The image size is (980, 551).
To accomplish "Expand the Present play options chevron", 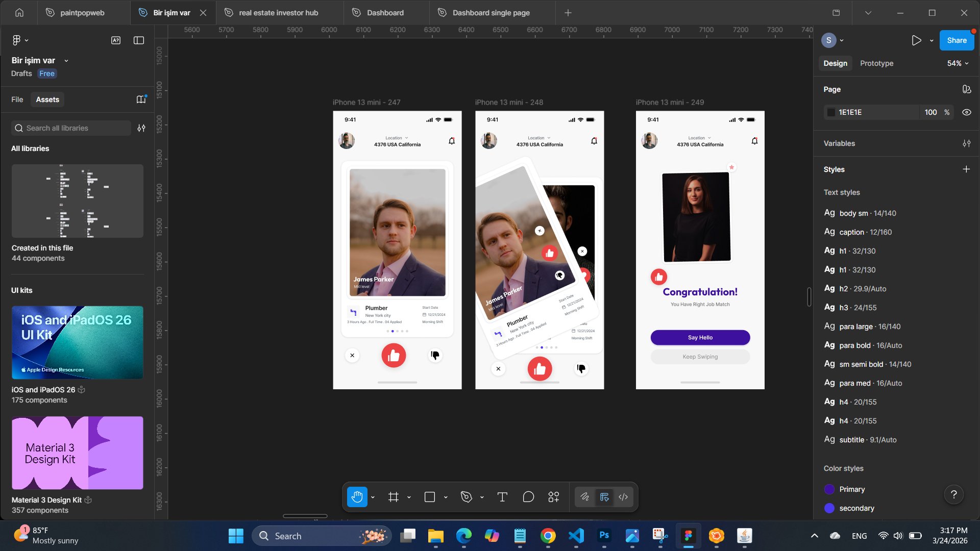I will [x=932, y=40].
